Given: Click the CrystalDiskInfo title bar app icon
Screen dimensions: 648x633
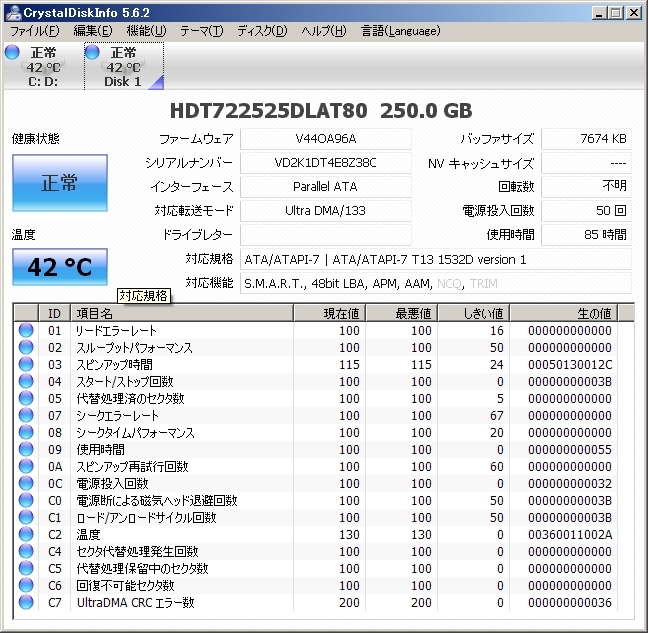Looking at the screenshot, I should pyautogui.click(x=11, y=12).
